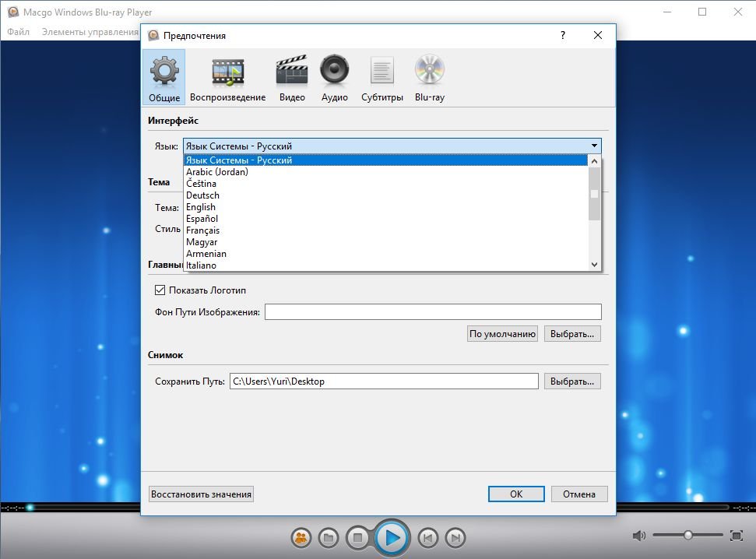
Task: Select Italiano from the language list
Action: (385, 265)
